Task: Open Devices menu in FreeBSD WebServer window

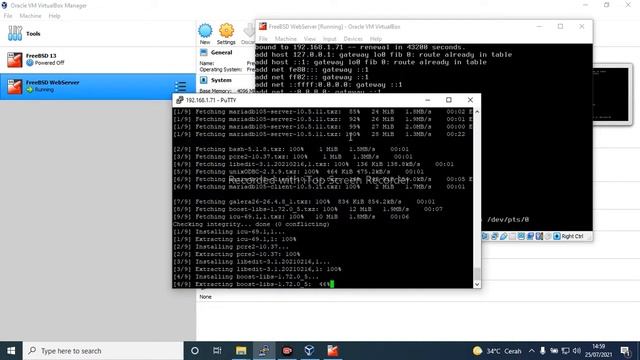Action: [353, 39]
